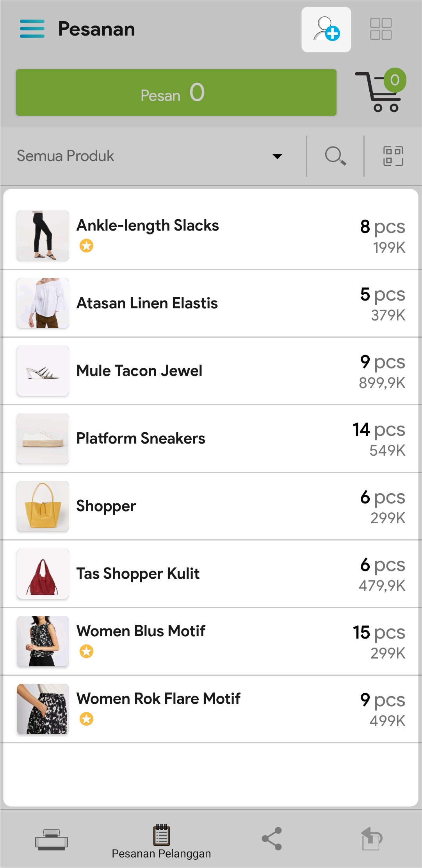The height and width of the screenshot is (868, 422).
Task: Tap the Atasan Linen Elastis thumbnail
Action: click(x=43, y=303)
